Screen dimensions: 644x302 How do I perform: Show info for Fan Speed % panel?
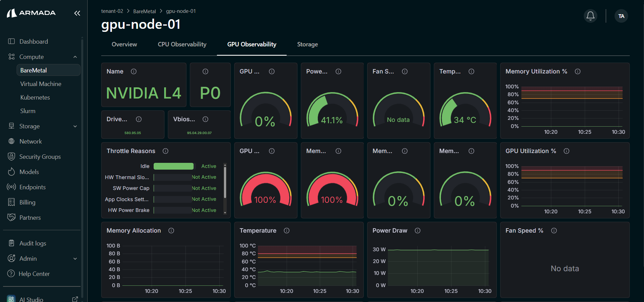(x=554, y=231)
